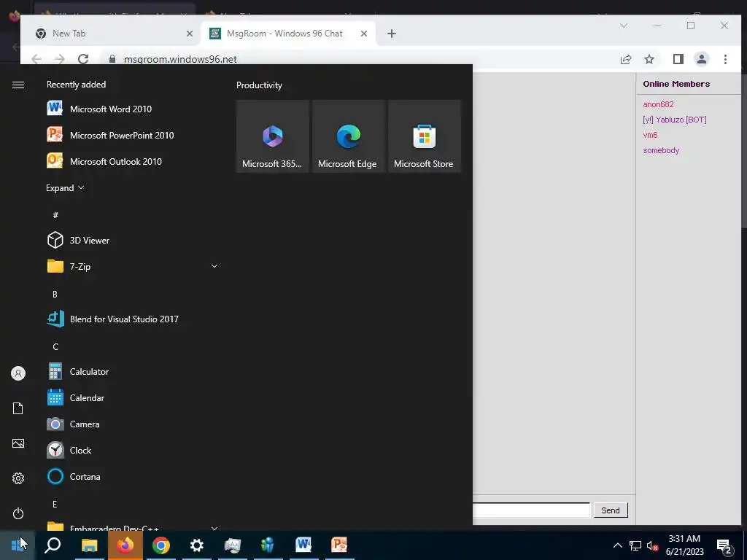747x560 pixels.
Task: Click the Productivity group heading
Action: pyautogui.click(x=259, y=85)
